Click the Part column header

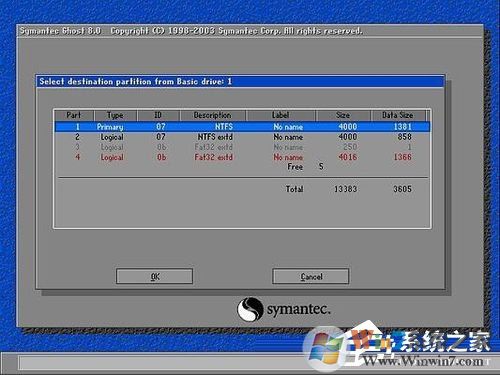[74, 115]
